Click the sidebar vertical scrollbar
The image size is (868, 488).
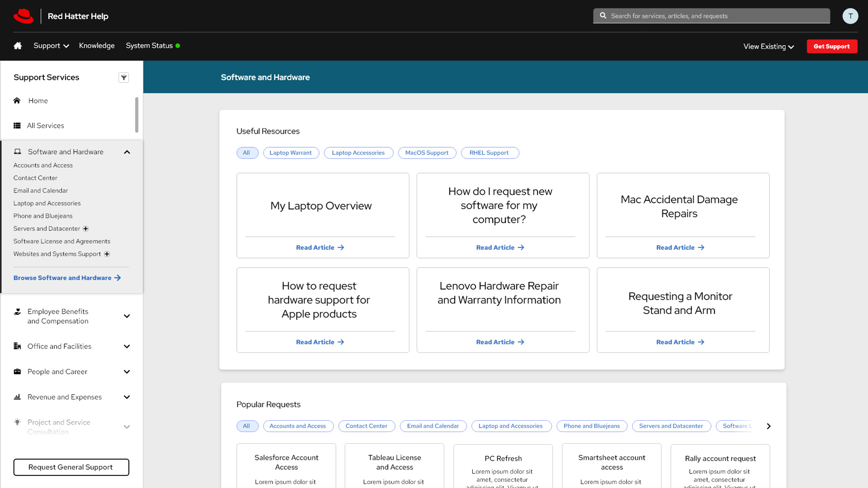[137, 115]
